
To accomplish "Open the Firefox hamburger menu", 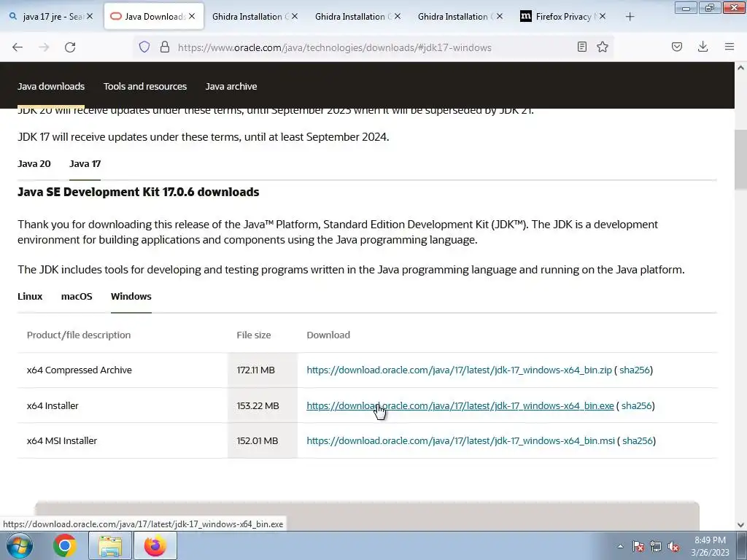I will (729, 47).
